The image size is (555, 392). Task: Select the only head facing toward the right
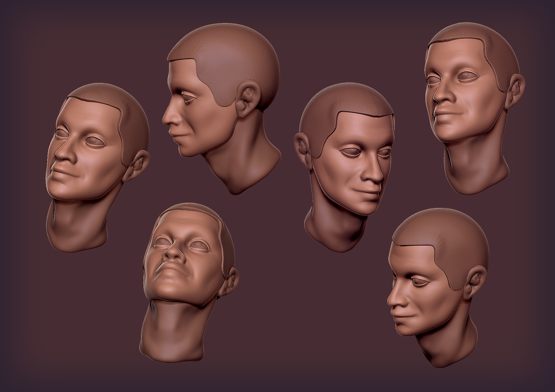coord(344,168)
